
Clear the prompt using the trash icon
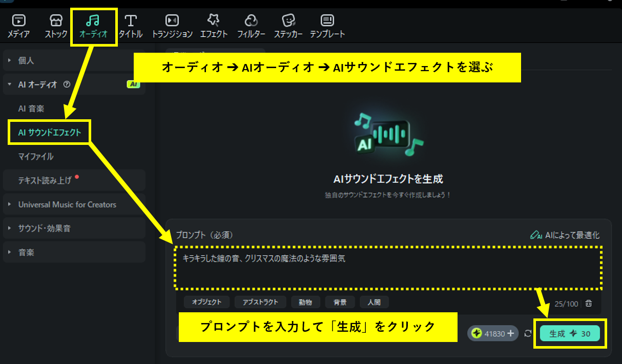pos(588,303)
